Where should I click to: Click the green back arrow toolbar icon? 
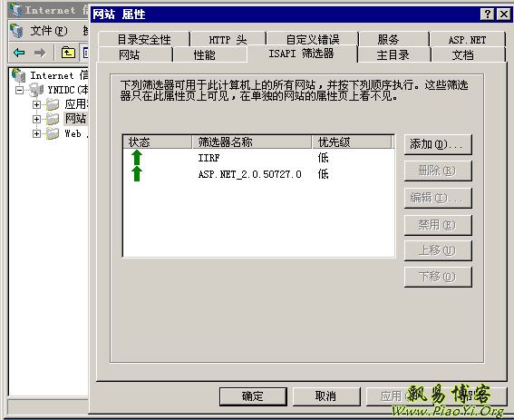[x=19, y=53]
